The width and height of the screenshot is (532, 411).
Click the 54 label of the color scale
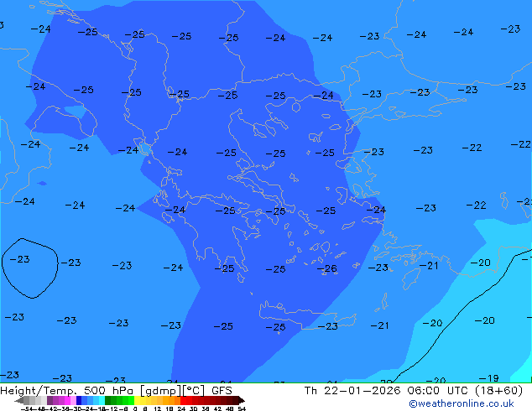[242, 408]
